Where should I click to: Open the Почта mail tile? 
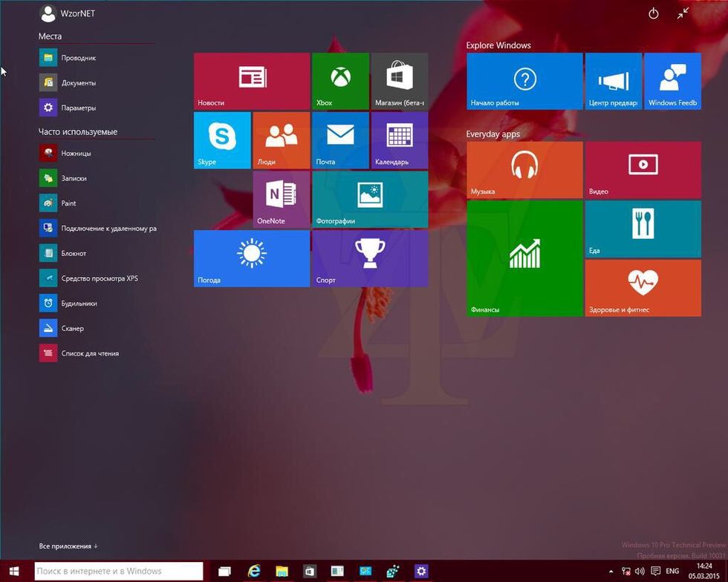[340, 140]
